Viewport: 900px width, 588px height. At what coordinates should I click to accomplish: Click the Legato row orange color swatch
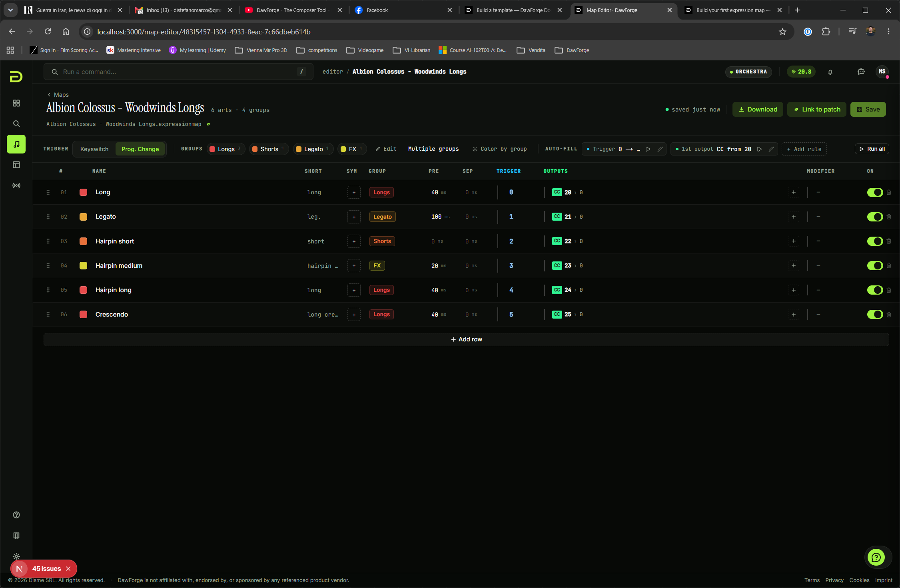coord(84,217)
